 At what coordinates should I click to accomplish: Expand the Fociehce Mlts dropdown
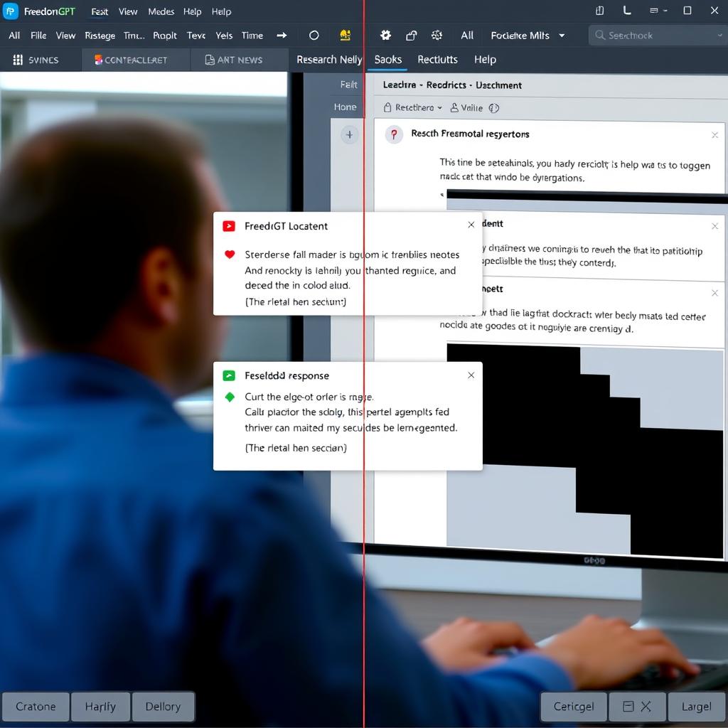pyautogui.click(x=528, y=36)
